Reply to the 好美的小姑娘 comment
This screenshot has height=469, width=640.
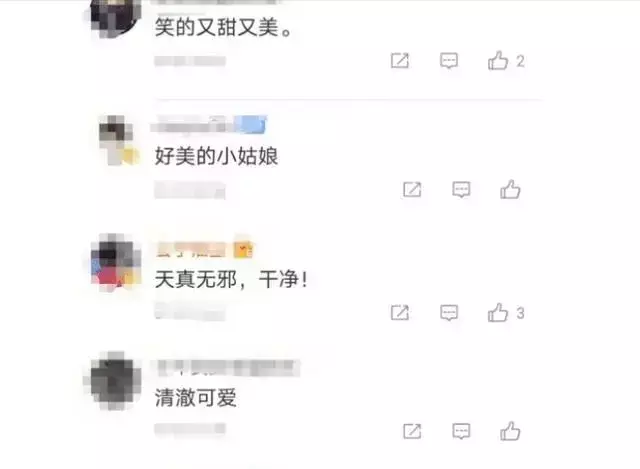[x=461, y=190]
